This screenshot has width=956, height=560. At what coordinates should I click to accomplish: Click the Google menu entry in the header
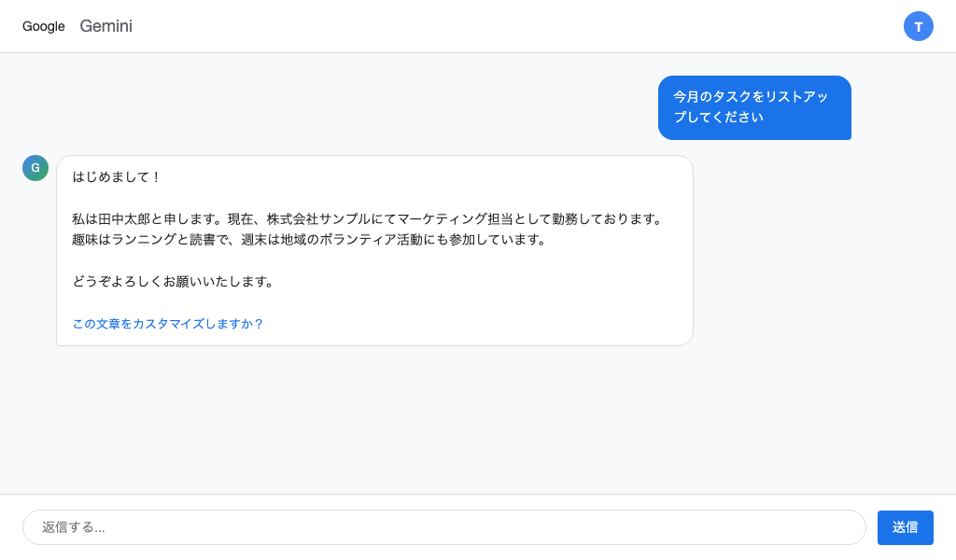[x=43, y=26]
